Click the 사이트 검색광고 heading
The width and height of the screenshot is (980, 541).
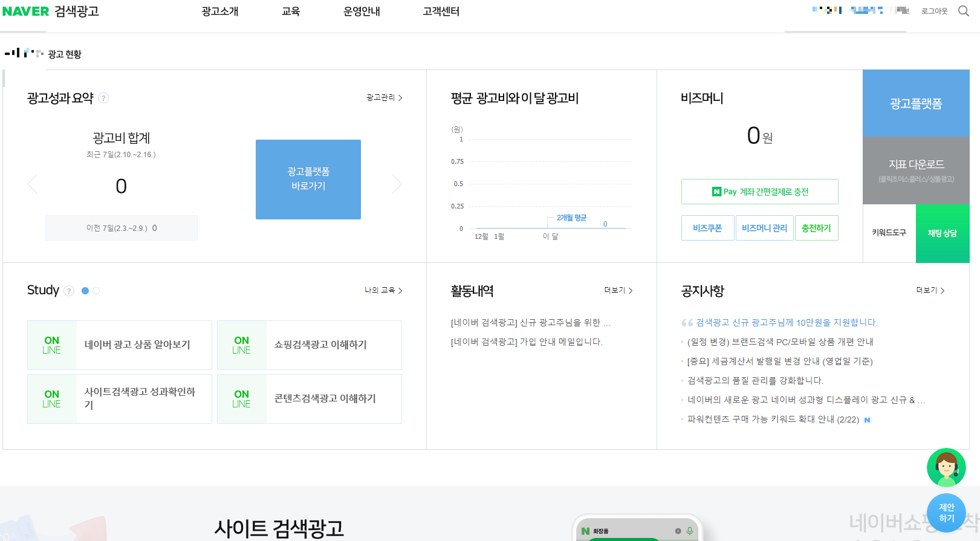point(279,528)
